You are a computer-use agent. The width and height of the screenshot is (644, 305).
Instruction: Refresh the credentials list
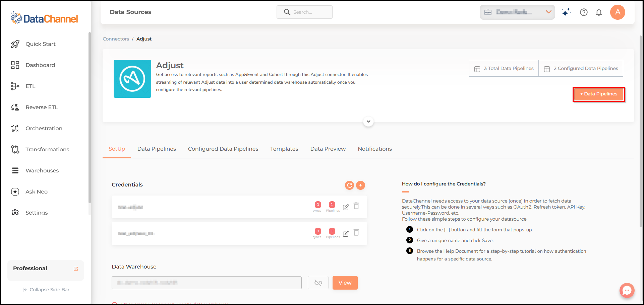click(349, 185)
